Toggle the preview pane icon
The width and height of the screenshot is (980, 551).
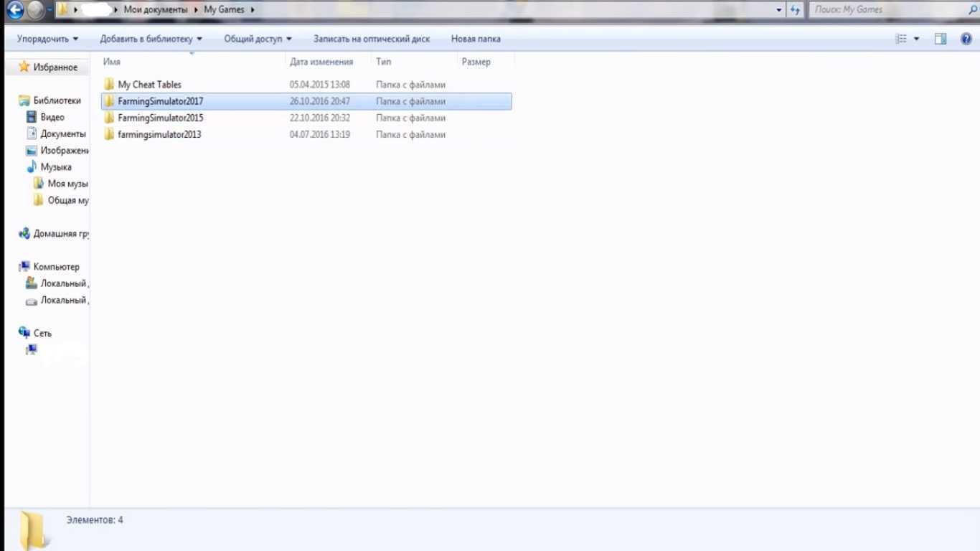[940, 39]
